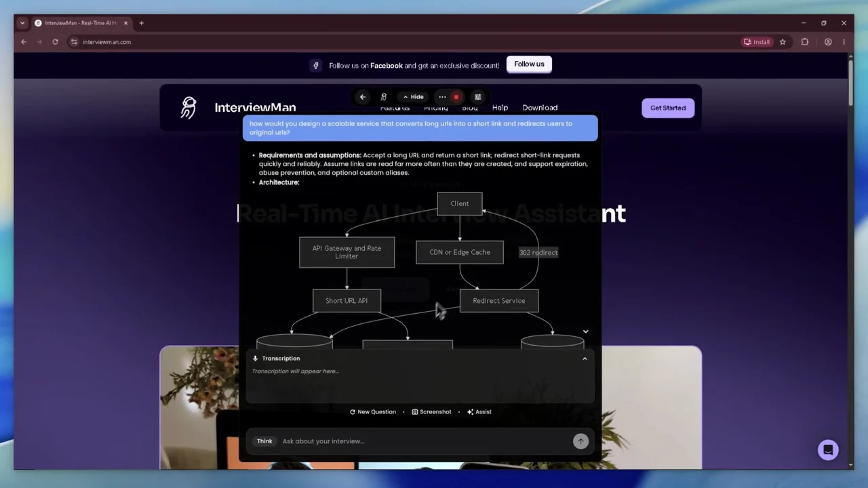Click the Screenshot button
868x488 pixels.
coord(431,412)
